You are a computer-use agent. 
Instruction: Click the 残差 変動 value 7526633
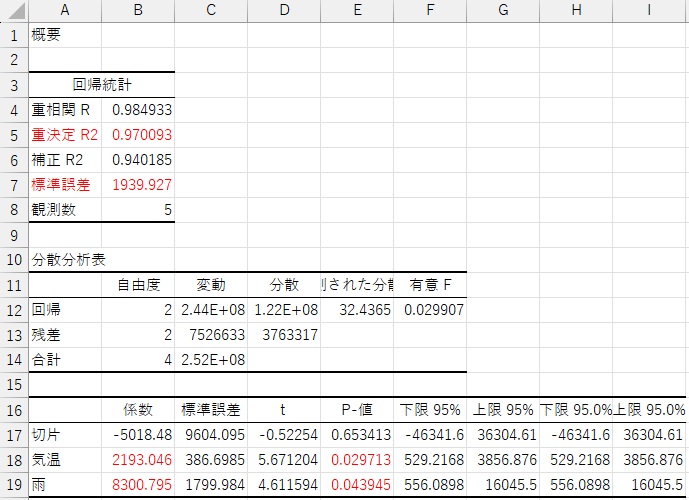(x=211, y=335)
